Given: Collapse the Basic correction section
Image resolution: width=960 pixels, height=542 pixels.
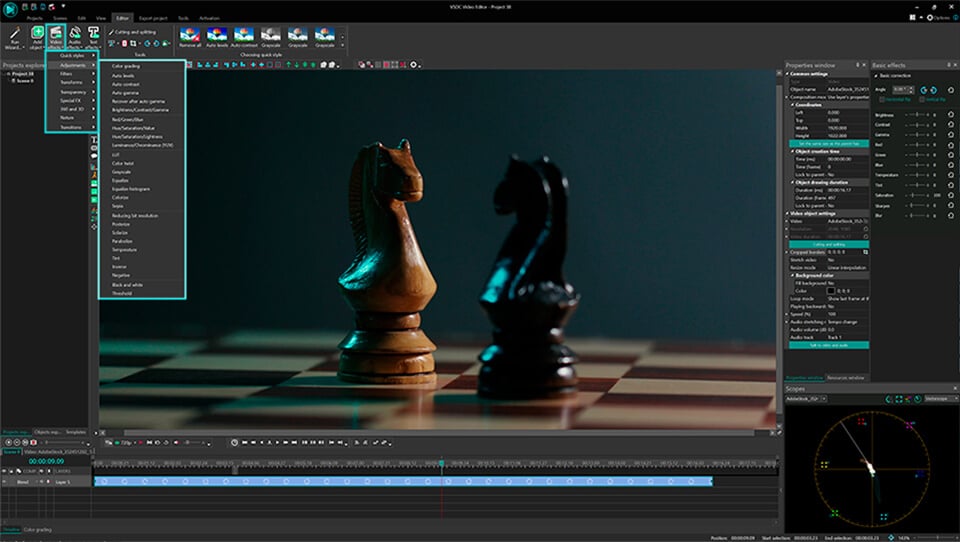Looking at the screenshot, I should 876,76.
